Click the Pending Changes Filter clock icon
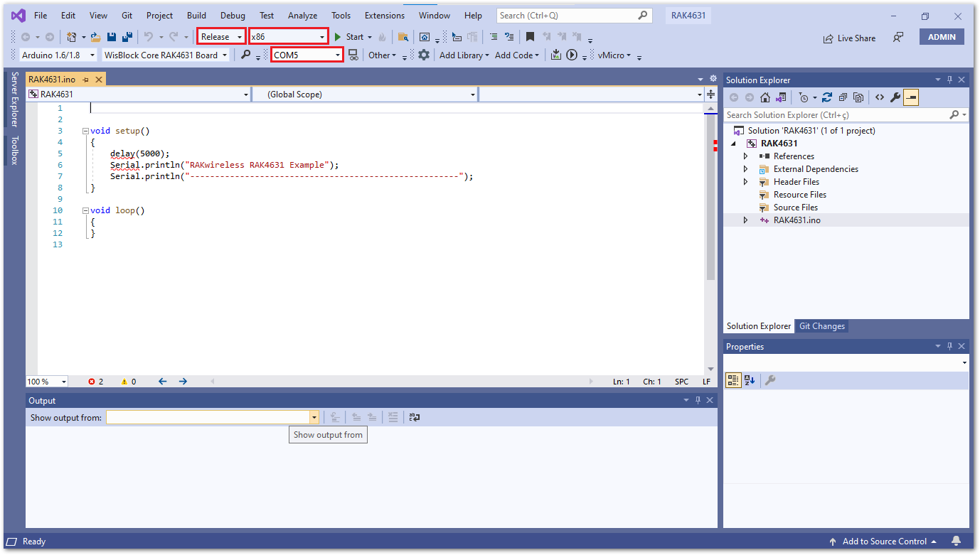 tap(804, 97)
